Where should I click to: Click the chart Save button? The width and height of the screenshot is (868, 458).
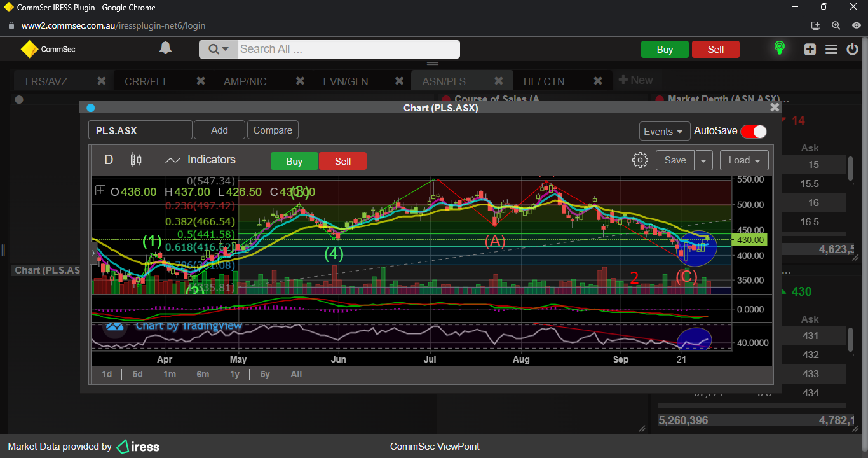[x=675, y=160]
